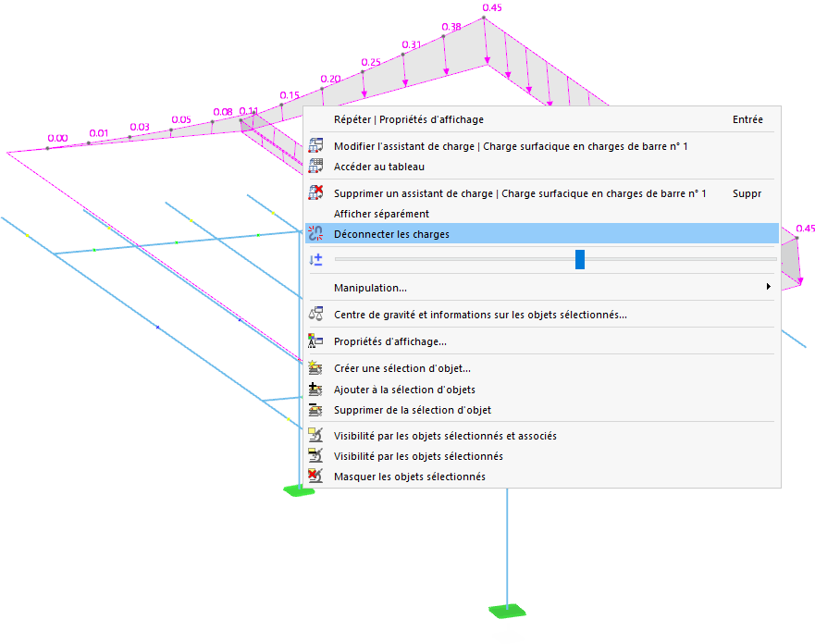Click the Créer une sélection d'objet icon
Screen dimensions: 815x644
point(315,368)
